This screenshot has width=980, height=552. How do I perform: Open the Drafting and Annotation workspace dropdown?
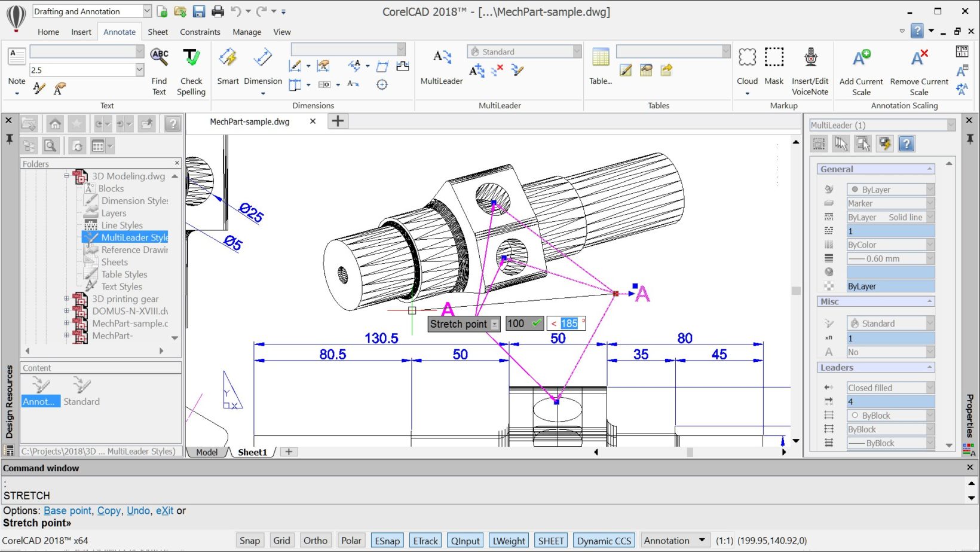pyautogui.click(x=147, y=11)
